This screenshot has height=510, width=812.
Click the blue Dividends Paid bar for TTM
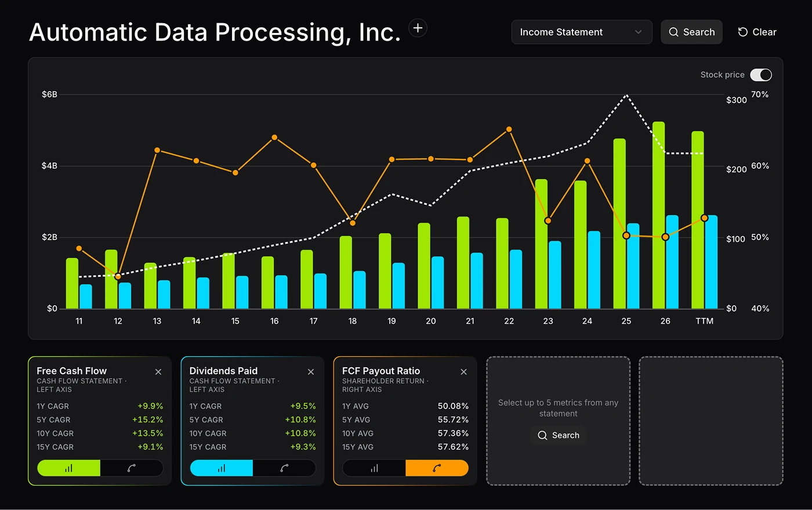click(711, 262)
